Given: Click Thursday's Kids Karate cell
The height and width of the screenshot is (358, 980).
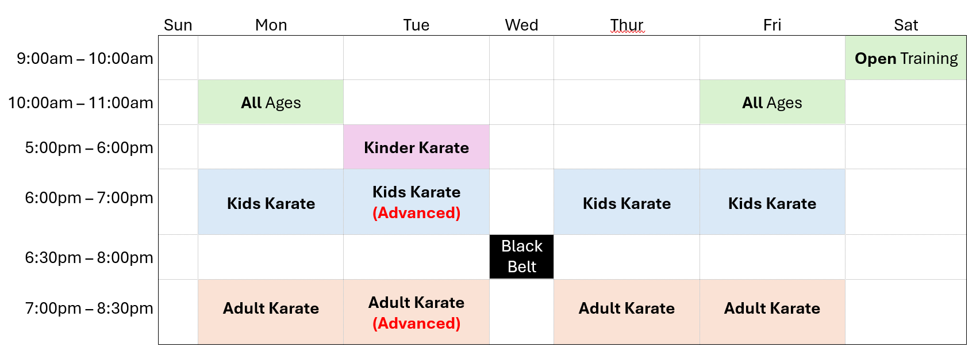Looking at the screenshot, I should tap(627, 202).
